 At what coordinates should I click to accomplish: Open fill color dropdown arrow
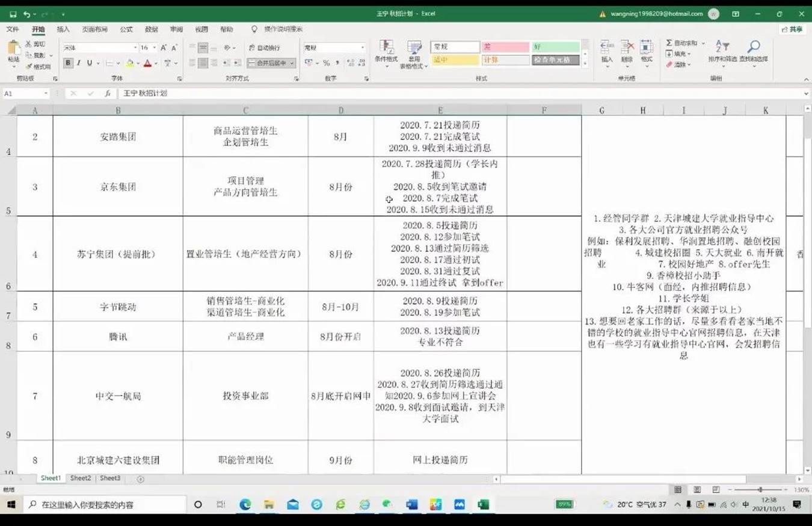138,63
